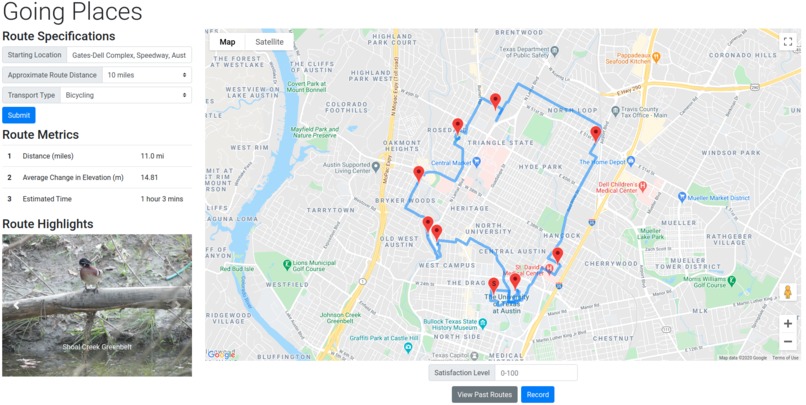Select Mueller Market District shopping icon

coord(682,197)
